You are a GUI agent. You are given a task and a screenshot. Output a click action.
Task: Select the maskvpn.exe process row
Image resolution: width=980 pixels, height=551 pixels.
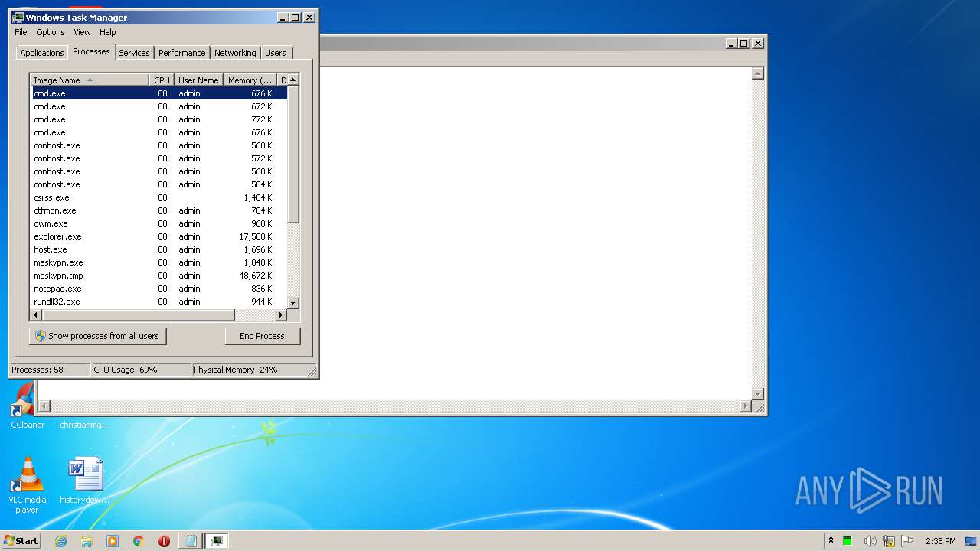click(x=158, y=262)
